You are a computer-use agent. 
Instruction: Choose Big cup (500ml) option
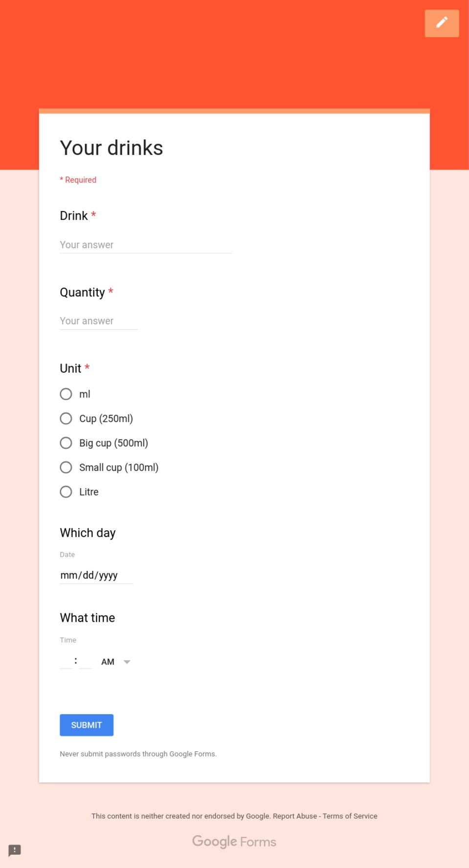[x=65, y=443]
